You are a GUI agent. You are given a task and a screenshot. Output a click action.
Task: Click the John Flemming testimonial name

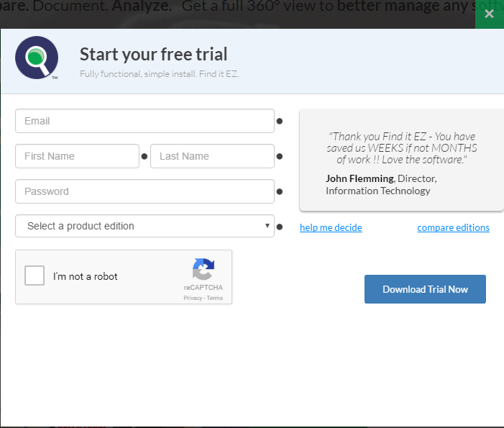(x=359, y=178)
